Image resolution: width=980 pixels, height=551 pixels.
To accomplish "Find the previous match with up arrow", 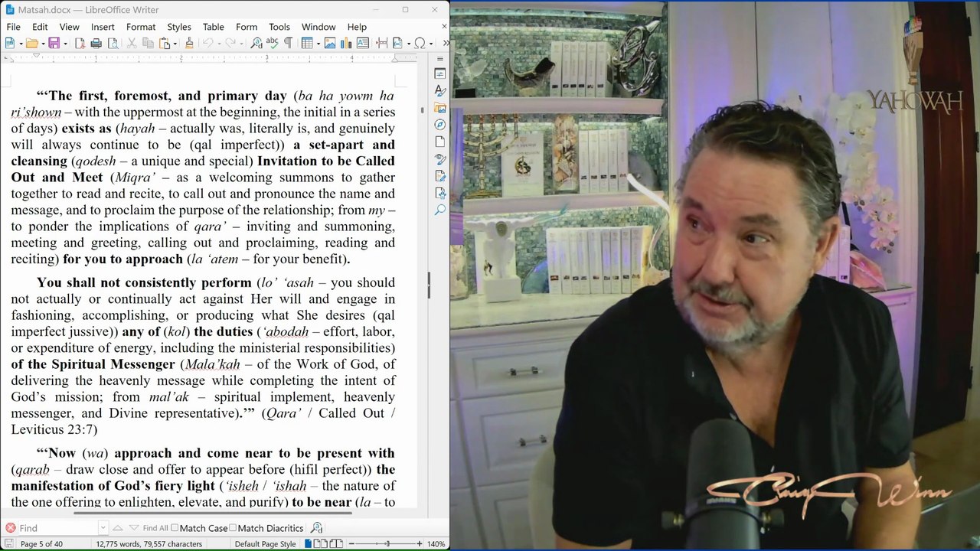I will (117, 528).
